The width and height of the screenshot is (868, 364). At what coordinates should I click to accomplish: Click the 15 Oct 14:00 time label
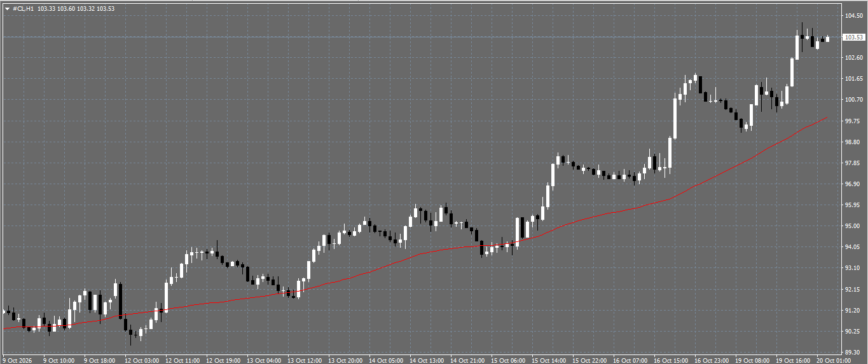(x=550, y=360)
